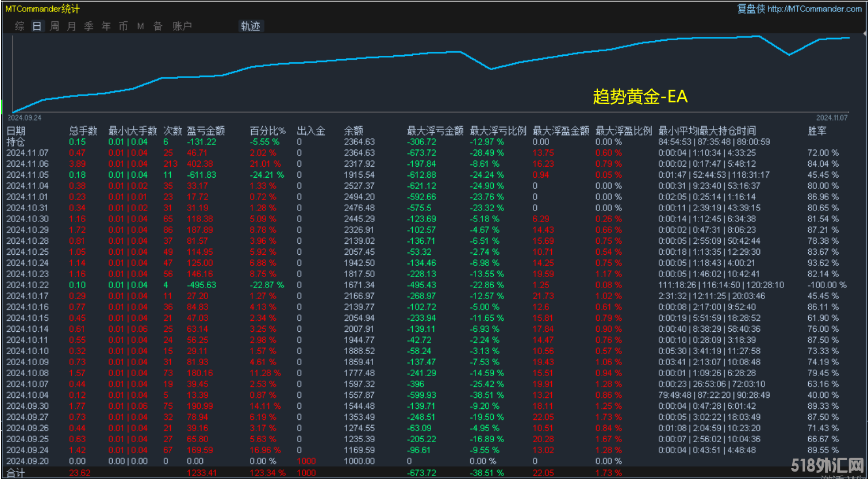Open the 币 currency tab
868x479 pixels.
coord(123,26)
